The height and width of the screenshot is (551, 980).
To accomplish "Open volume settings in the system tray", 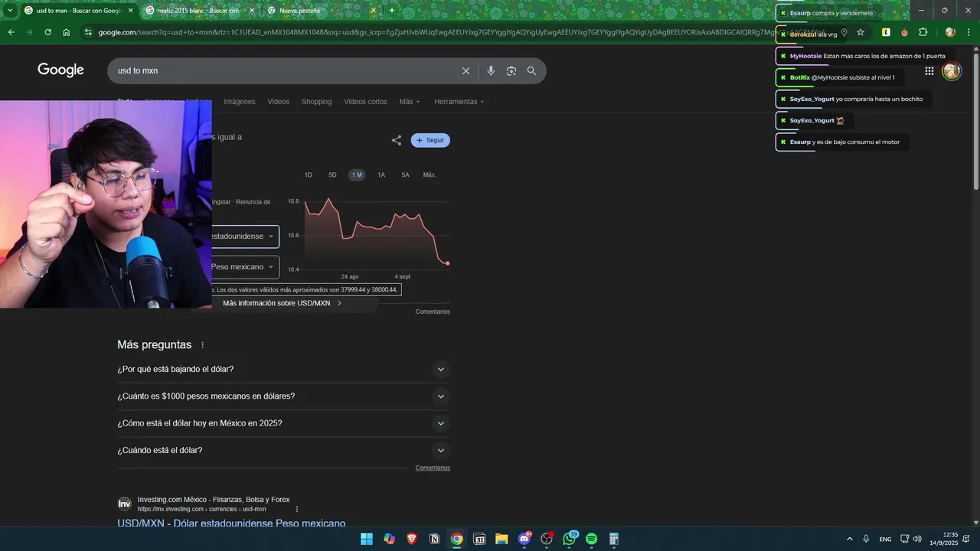I will tap(917, 539).
